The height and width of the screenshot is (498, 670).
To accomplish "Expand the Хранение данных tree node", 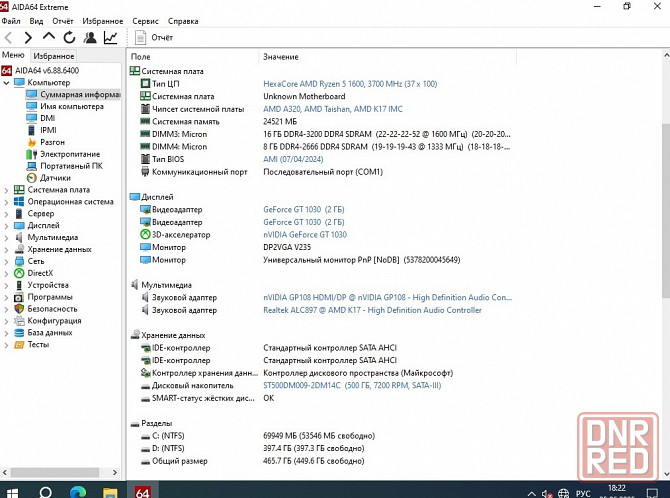I will (6, 250).
